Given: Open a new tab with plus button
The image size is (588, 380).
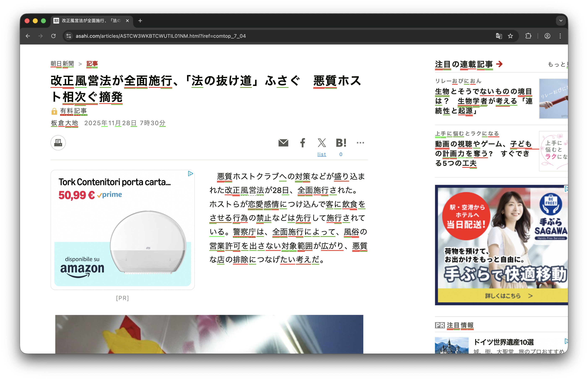Looking at the screenshot, I should tap(140, 21).
